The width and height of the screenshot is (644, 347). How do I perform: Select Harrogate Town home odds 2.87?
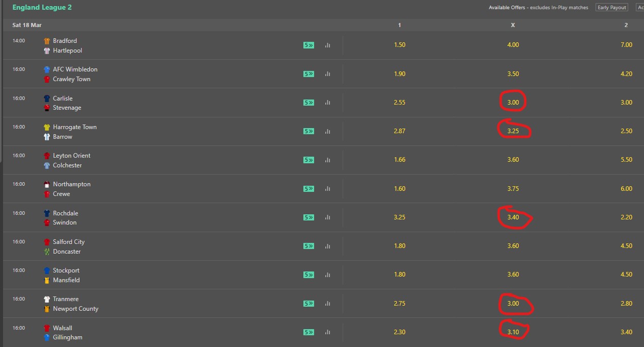(x=400, y=131)
